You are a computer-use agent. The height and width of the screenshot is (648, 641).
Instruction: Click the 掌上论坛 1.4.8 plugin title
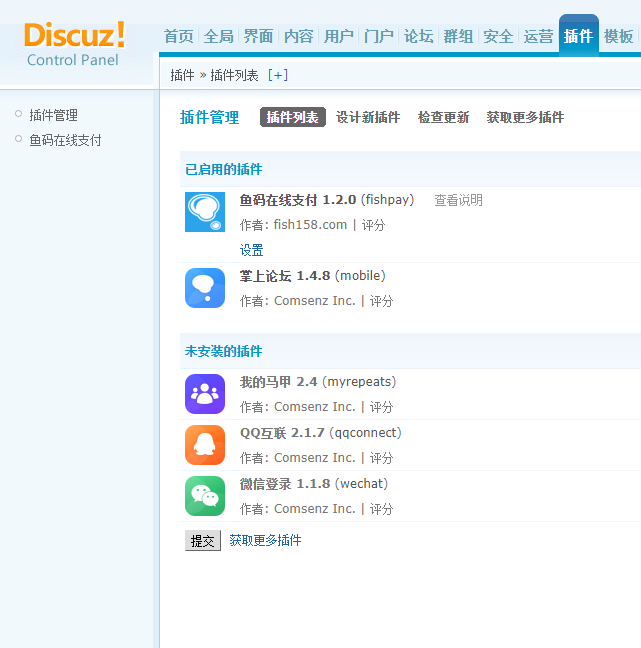coord(285,276)
